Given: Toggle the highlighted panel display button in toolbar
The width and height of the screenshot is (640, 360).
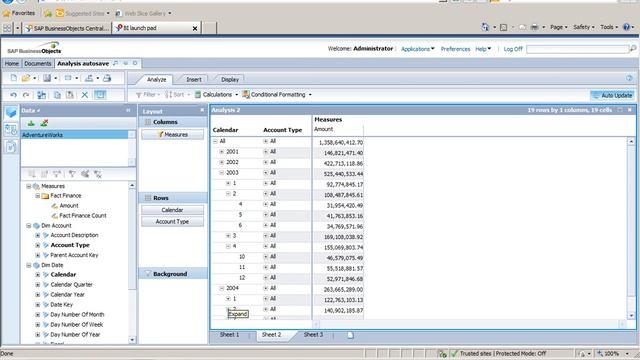Looking at the screenshot, I should click(x=100, y=95).
